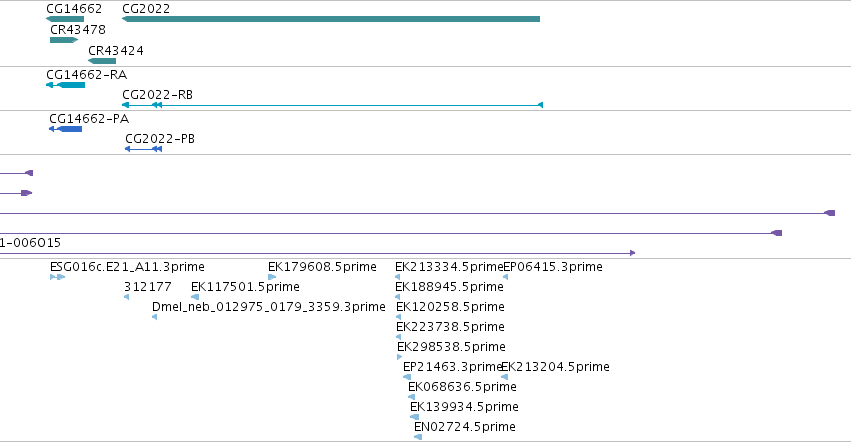Select the EK117501.5prime insertion arrow
The width and height of the screenshot is (851, 442).
tap(195, 297)
